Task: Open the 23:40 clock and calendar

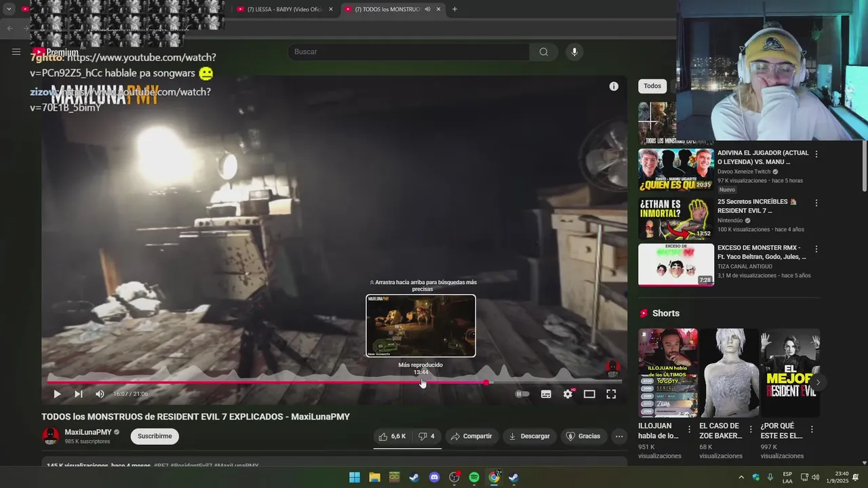Action: (836, 477)
